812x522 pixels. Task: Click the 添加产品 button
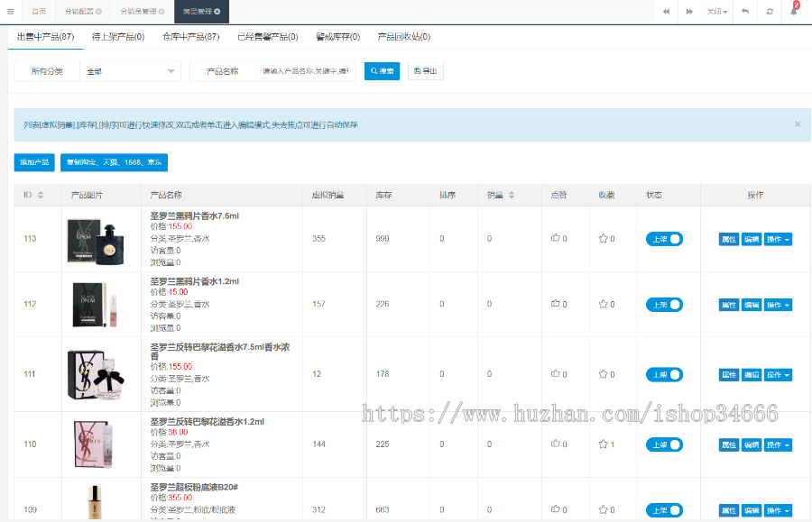pyautogui.click(x=33, y=163)
